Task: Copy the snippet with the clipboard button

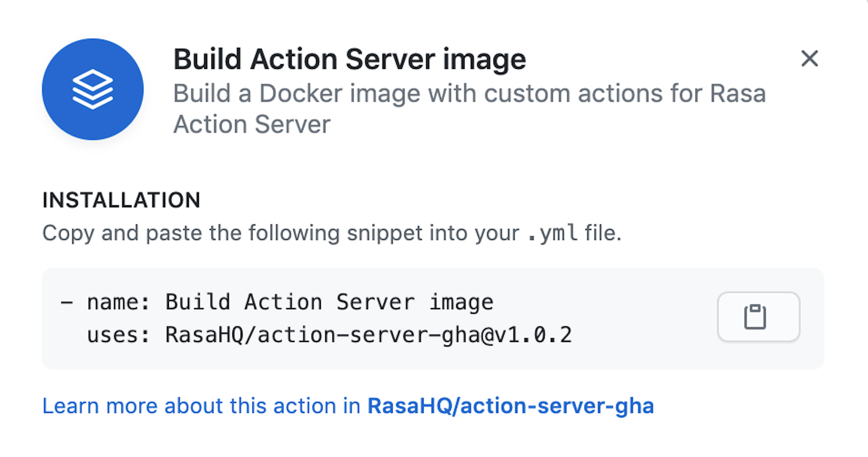Action: [x=759, y=317]
